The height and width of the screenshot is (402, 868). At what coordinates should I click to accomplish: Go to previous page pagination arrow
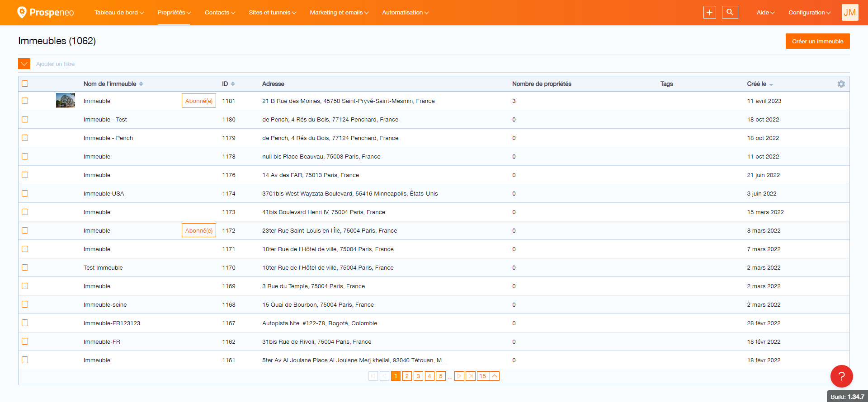[384, 376]
